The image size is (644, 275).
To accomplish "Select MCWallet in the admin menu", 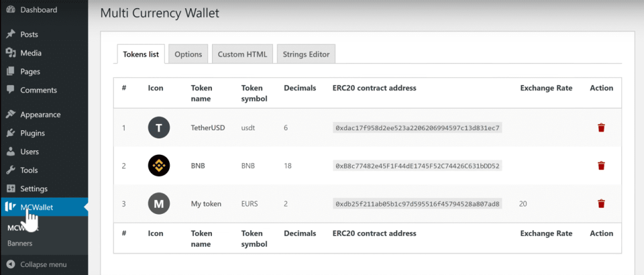I will click(x=44, y=208).
